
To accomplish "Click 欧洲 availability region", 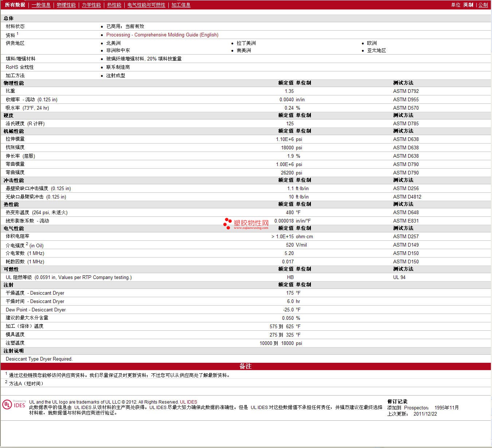I will coord(372,43).
